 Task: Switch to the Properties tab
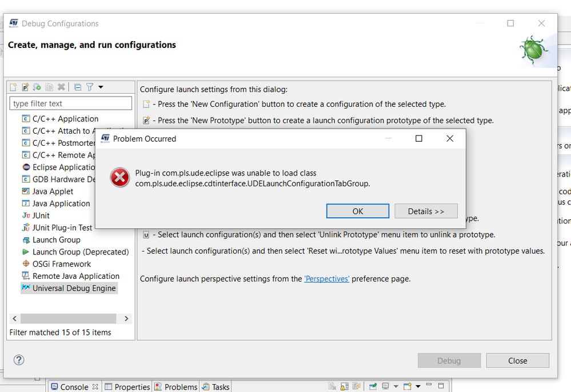[x=127, y=387]
